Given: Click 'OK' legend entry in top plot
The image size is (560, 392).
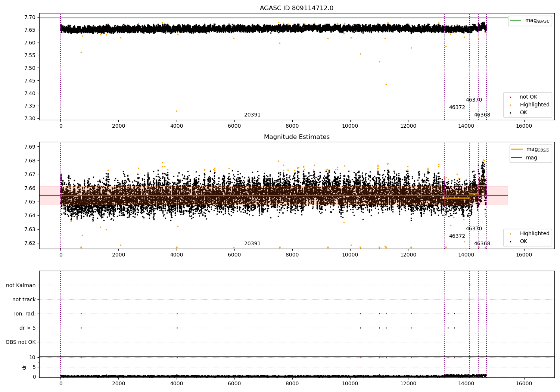Looking at the screenshot, I should click(x=523, y=113).
